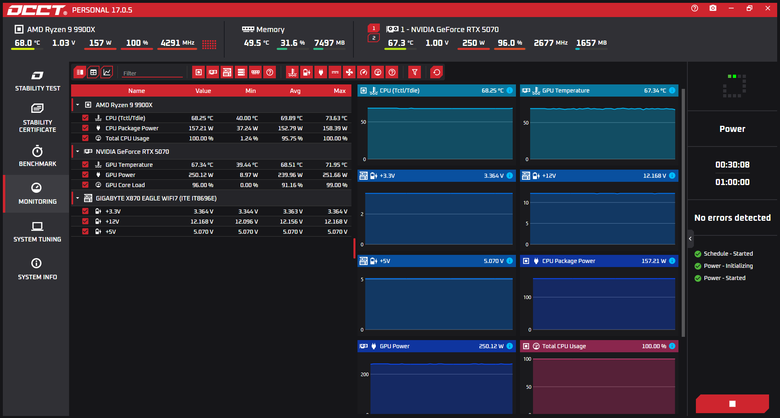Toggle CPU sensors filter icon
The height and width of the screenshot is (418, 780).
pos(198,73)
